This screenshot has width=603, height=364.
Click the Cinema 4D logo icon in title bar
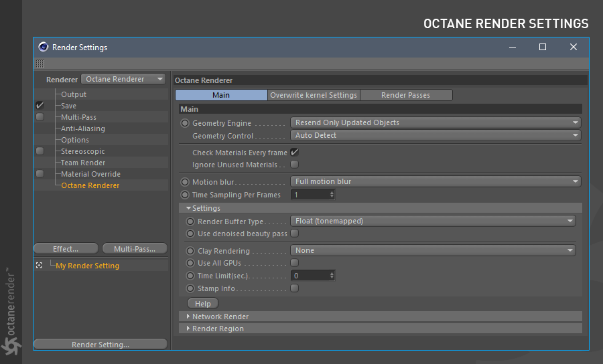(x=43, y=47)
